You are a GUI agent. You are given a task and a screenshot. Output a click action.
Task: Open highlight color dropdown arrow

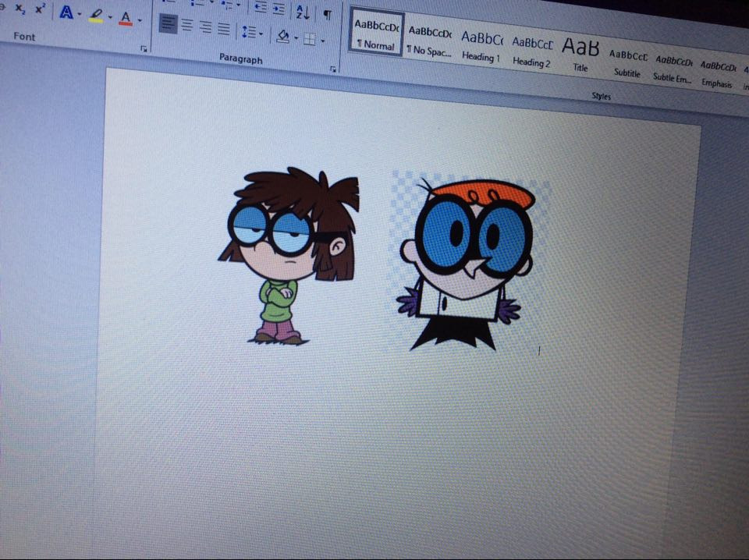tap(110, 18)
